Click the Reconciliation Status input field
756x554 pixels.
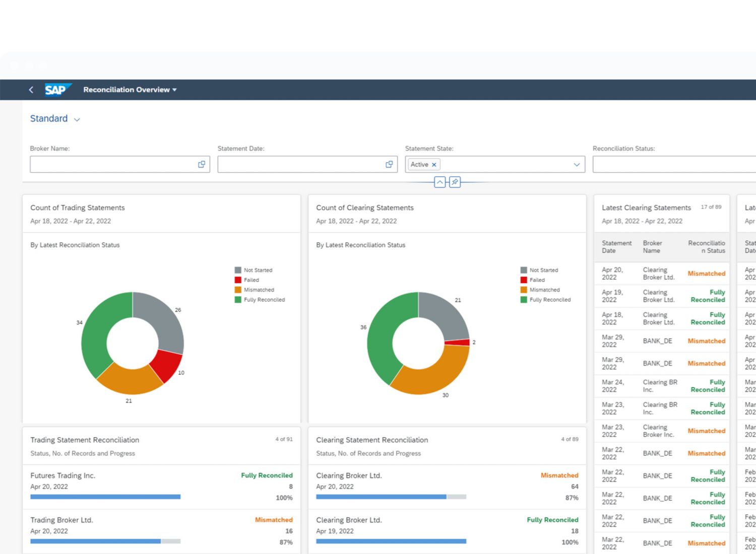(673, 165)
